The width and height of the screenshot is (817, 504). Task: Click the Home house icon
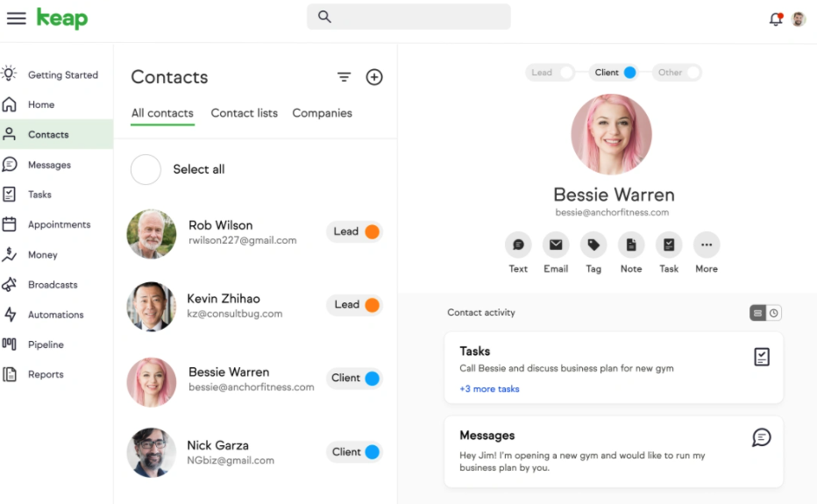click(x=10, y=104)
